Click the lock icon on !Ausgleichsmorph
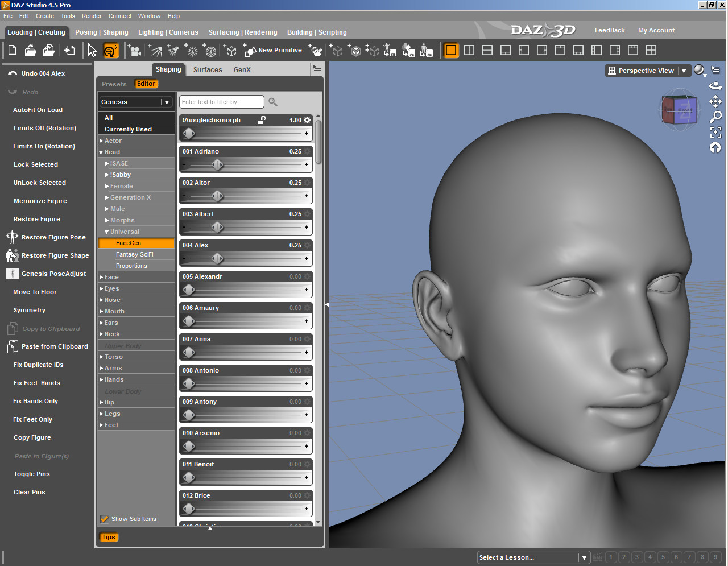This screenshot has height=566, width=728. [262, 120]
